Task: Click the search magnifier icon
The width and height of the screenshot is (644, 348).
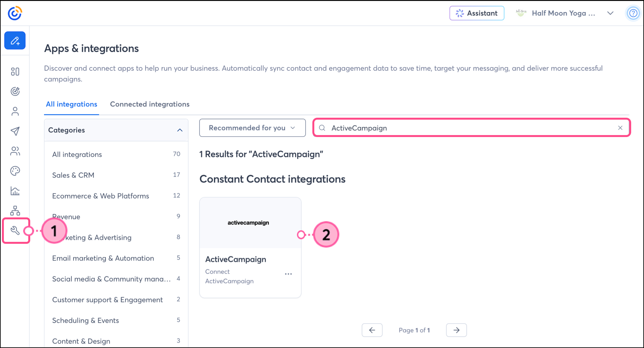Action: coord(322,128)
